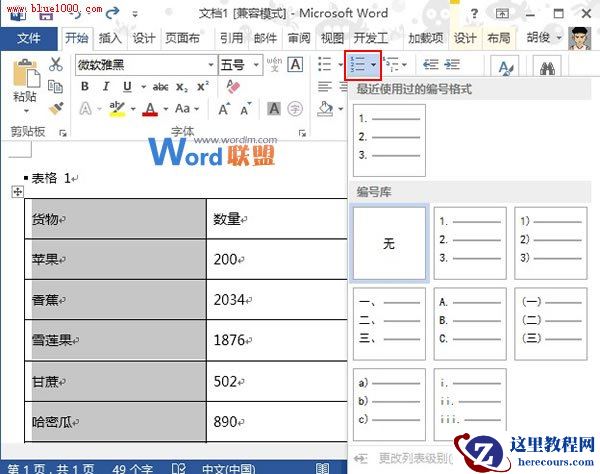Click the Clear Formatting eraser icon

click(233, 86)
